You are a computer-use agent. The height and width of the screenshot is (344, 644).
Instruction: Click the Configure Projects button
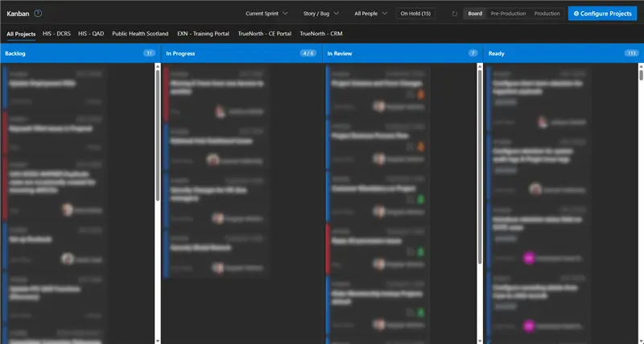pyautogui.click(x=602, y=14)
